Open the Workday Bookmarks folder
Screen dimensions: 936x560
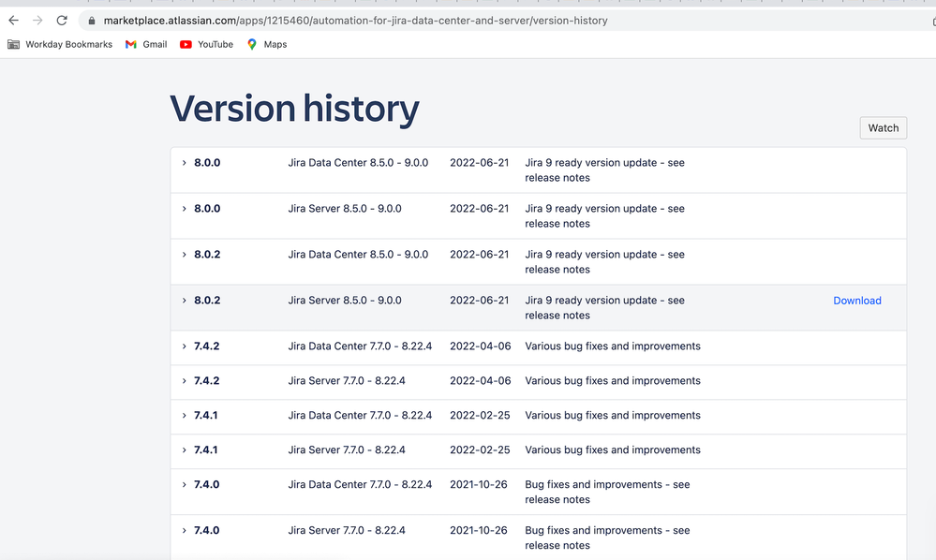[x=60, y=44]
